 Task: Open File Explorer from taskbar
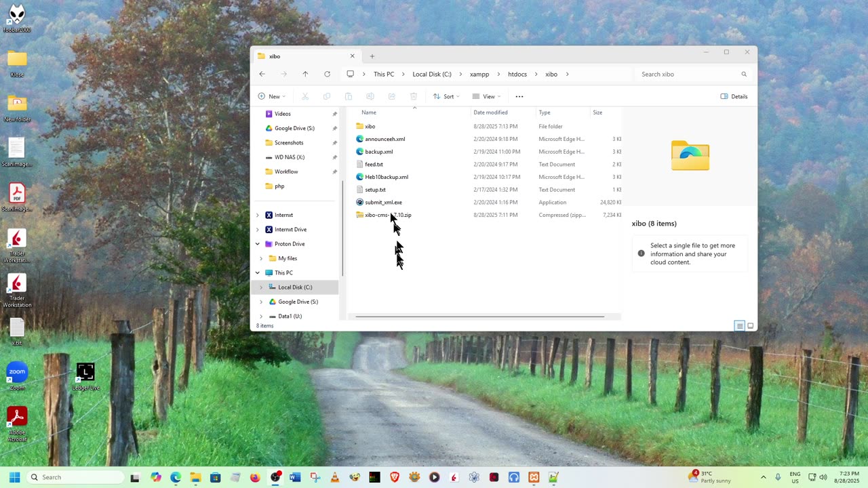tap(195, 477)
